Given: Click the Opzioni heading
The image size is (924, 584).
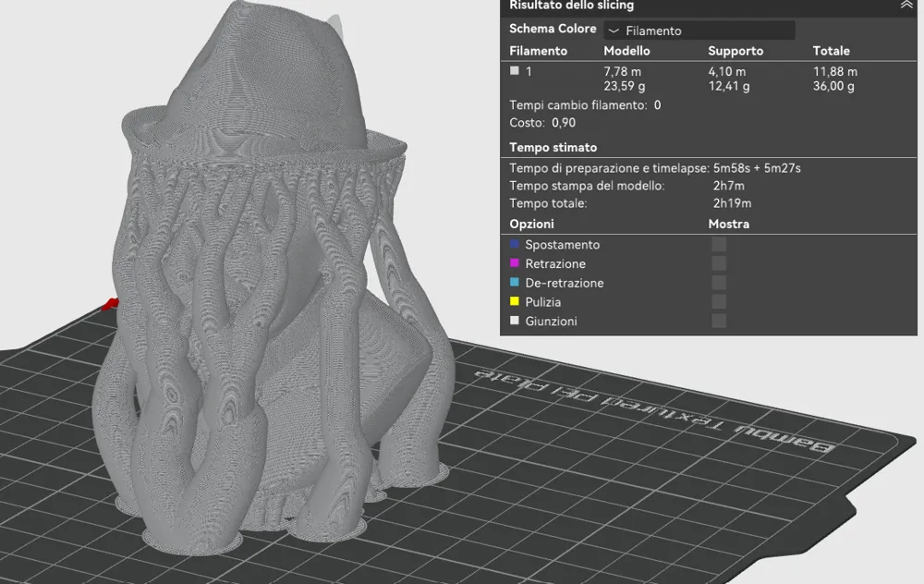Looking at the screenshot, I should click(531, 224).
